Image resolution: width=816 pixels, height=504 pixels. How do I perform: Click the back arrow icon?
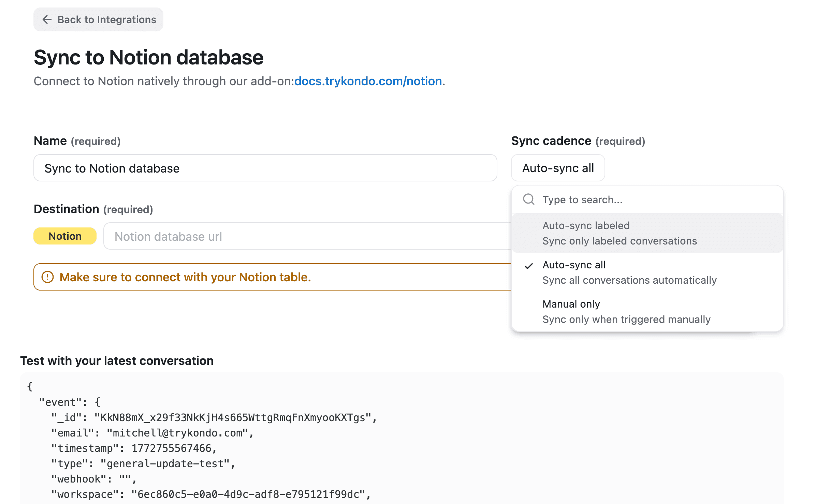click(47, 19)
